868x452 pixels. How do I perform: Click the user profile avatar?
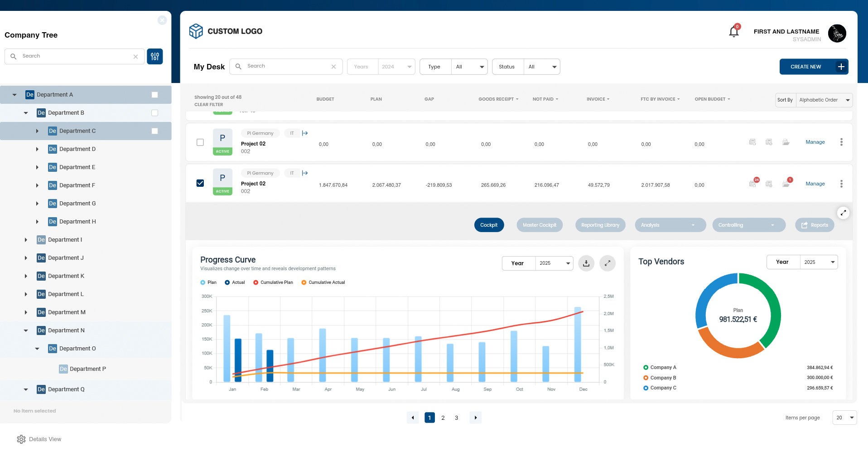coord(837,34)
